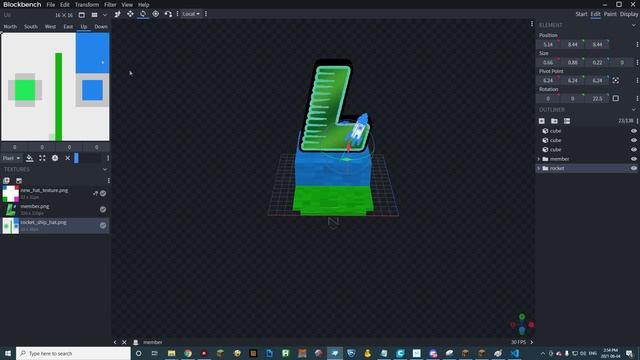Open the Edit menu

pos(64,4)
